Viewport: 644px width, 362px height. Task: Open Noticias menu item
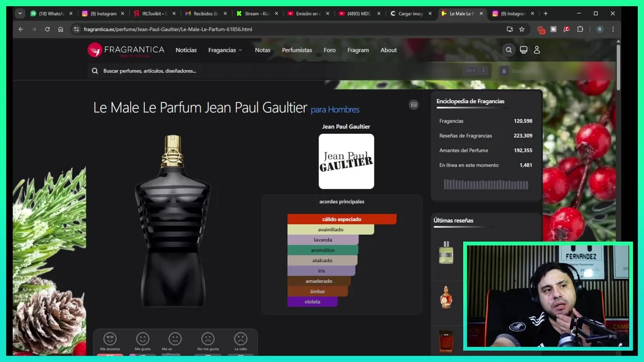pyautogui.click(x=186, y=50)
